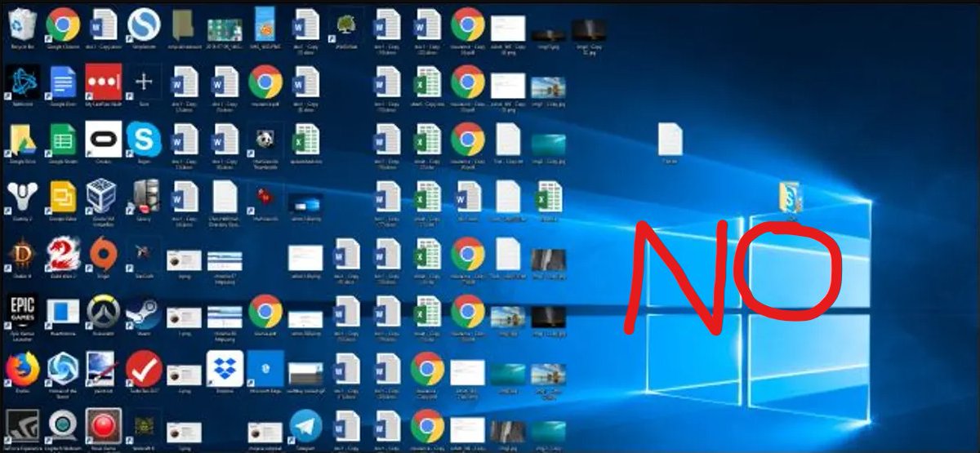Screen dimensions: 980x453
Task: Open the Simplenote app shortcut
Action: tap(143, 24)
